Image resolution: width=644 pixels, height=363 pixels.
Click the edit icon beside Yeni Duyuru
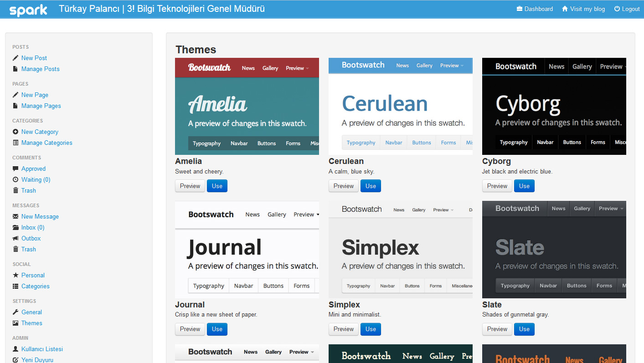coord(15,360)
